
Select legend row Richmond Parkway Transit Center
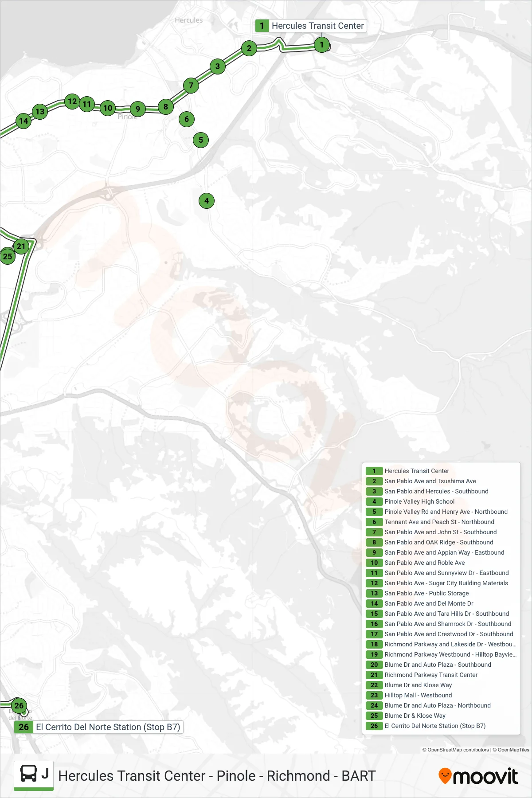[x=441, y=675]
